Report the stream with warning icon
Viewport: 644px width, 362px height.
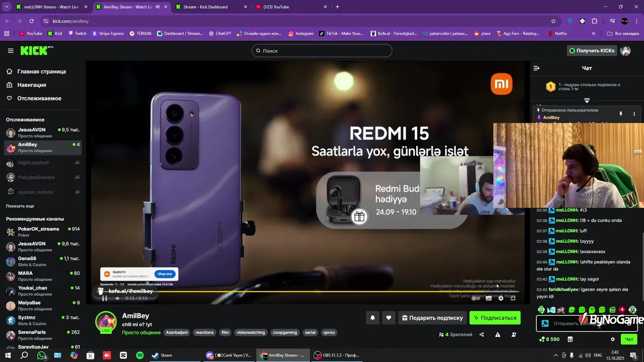pyautogui.click(x=498, y=334)
